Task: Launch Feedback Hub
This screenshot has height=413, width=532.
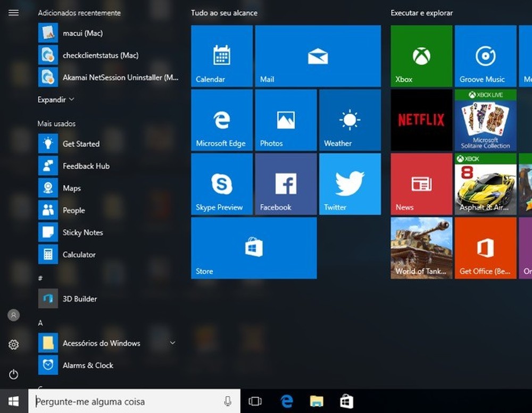Action: [x=87, y=166]
